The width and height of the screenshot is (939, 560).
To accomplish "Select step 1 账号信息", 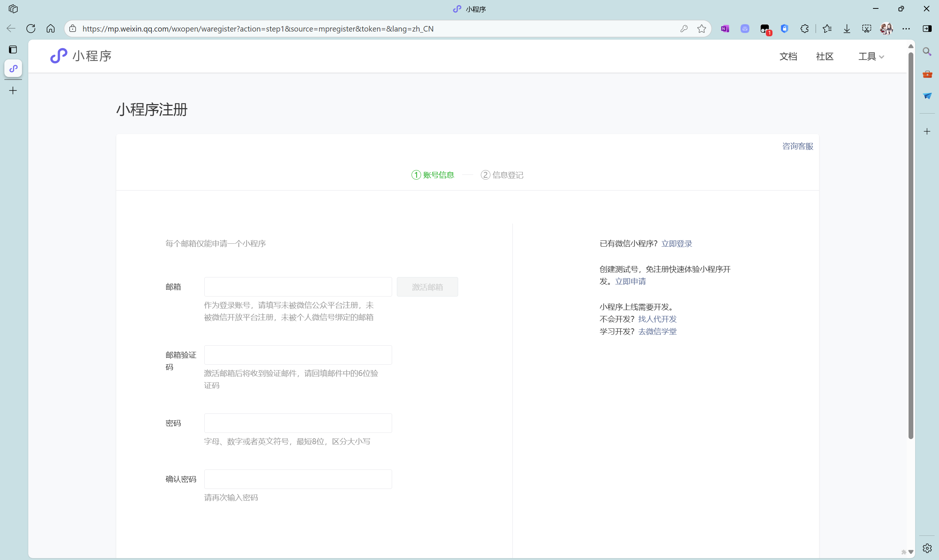I will pyautogui.click(x=433, y=175).
